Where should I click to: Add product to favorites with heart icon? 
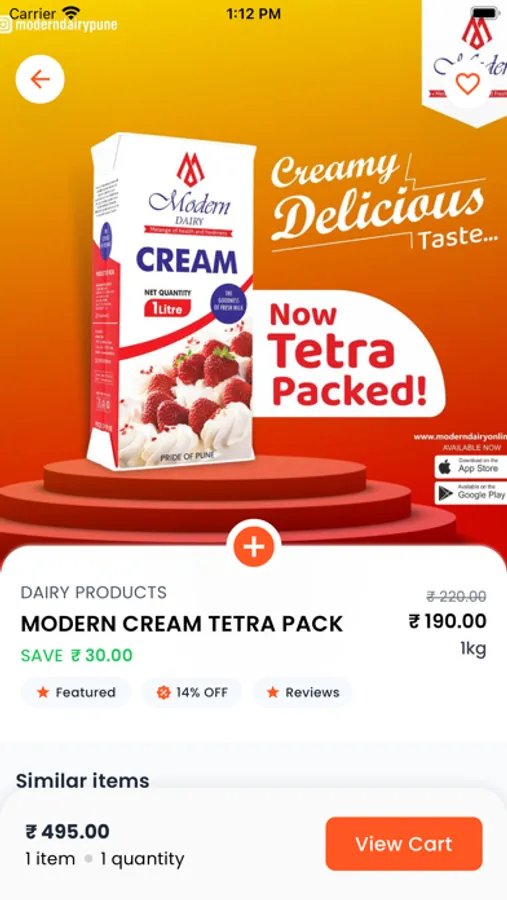pos(467,84)
